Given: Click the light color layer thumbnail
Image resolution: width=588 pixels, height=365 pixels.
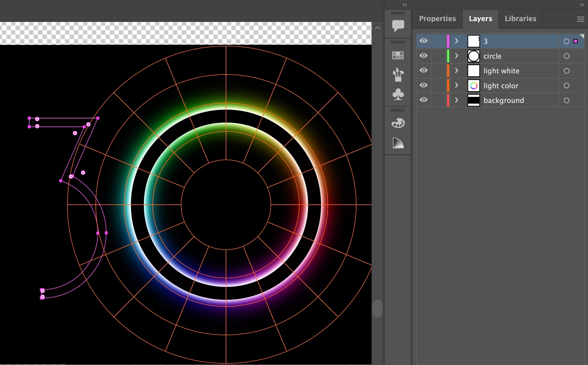Looking at the screenshot, I should coord(474,85).
